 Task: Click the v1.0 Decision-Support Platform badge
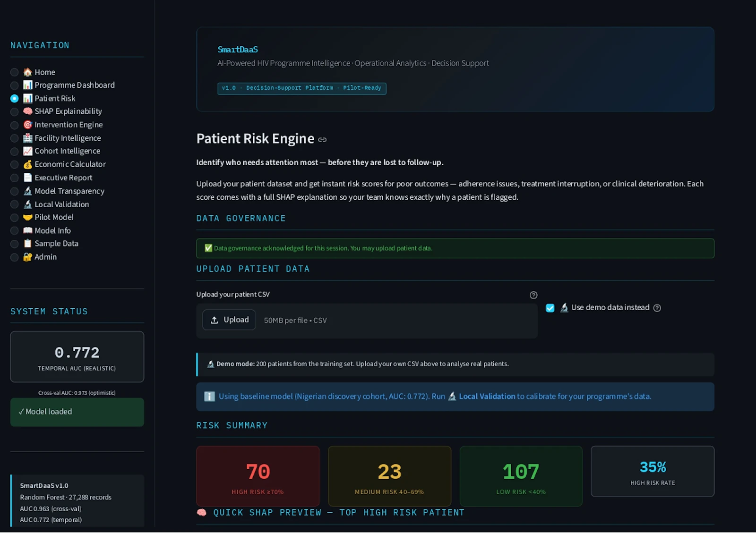302,88
